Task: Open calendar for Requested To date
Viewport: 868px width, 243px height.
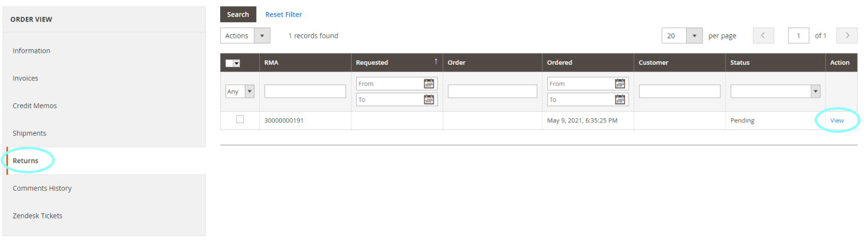Action: click(429, 100)
